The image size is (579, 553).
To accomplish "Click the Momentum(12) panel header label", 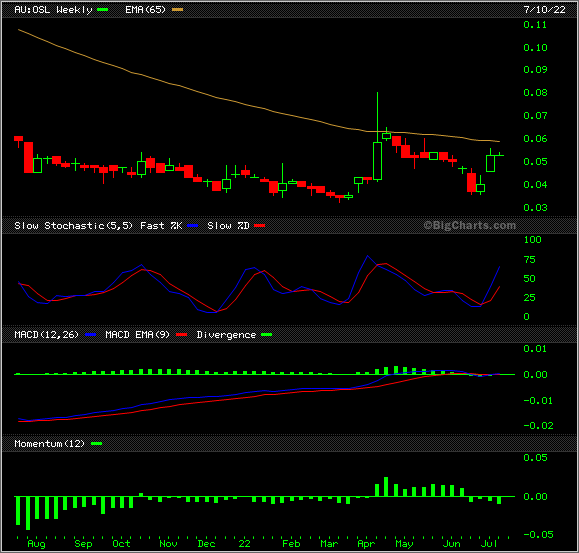I will pos(49,443).
